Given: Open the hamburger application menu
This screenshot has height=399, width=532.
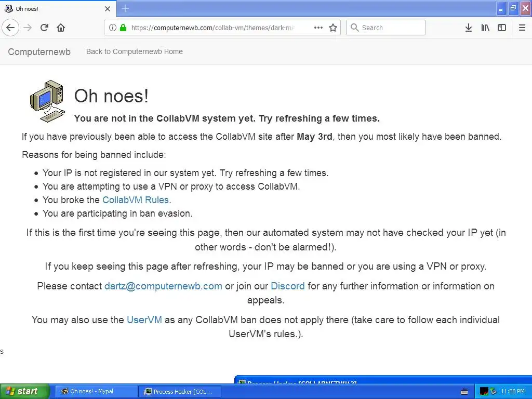Looking at the screenshot, I should [x=522, y=28].
